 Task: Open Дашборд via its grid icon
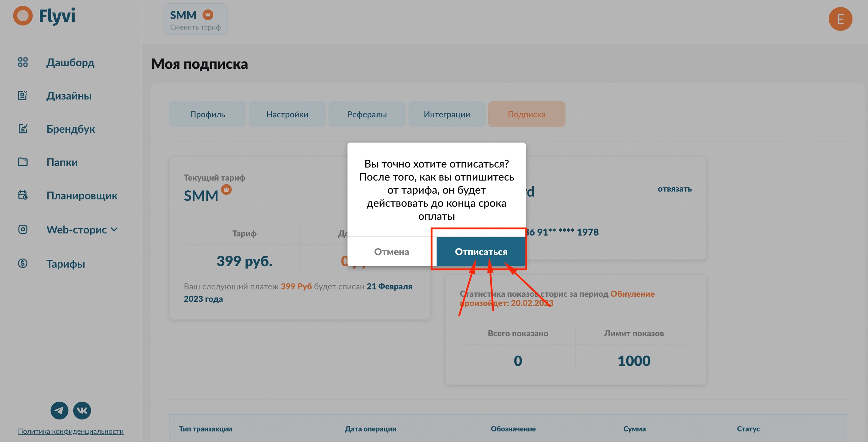(23, 62)
